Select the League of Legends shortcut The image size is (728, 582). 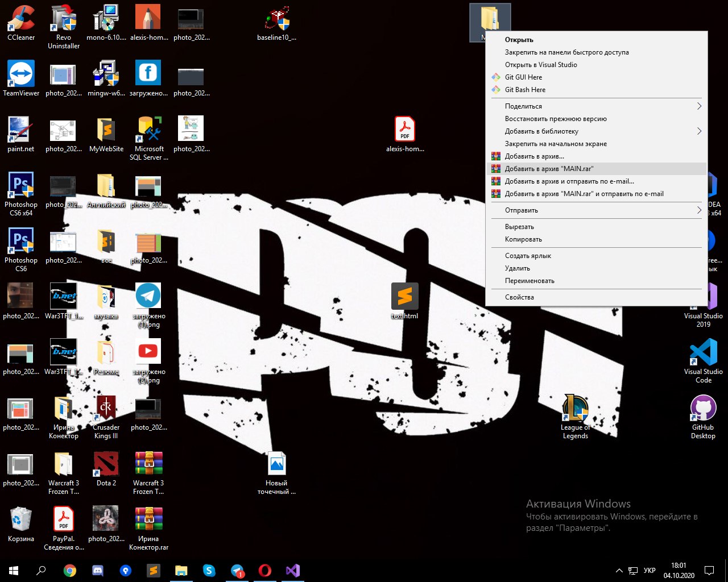point(576,416)
